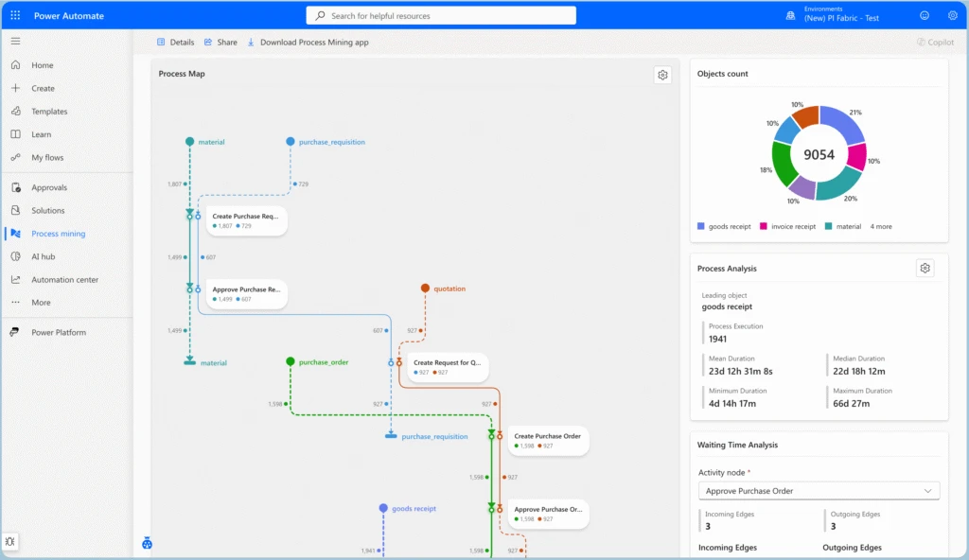Click the bug icon at bottom left
This screenshot has height=560, width=969.
(x=9, y=542)
